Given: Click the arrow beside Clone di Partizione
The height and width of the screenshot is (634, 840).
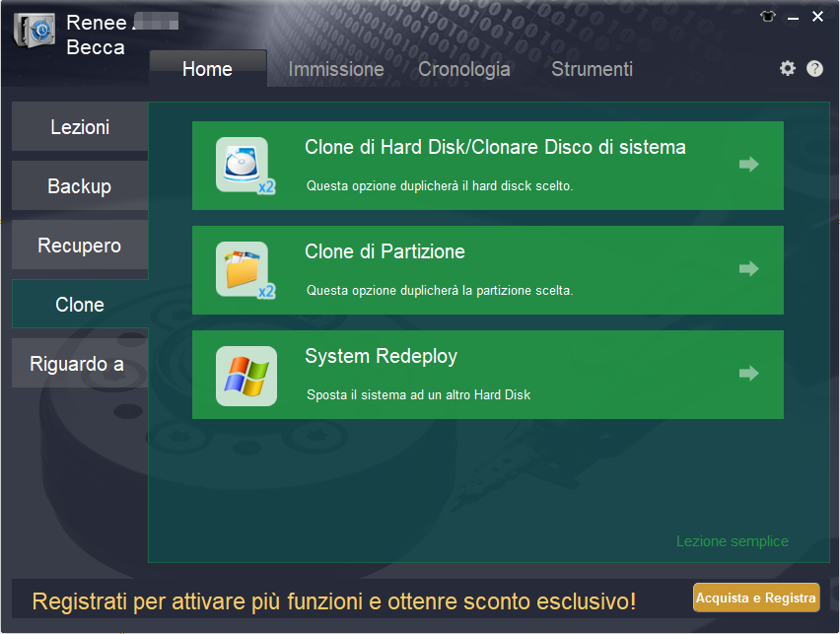Looking at the screenshot, I should [x=748, y=269].
